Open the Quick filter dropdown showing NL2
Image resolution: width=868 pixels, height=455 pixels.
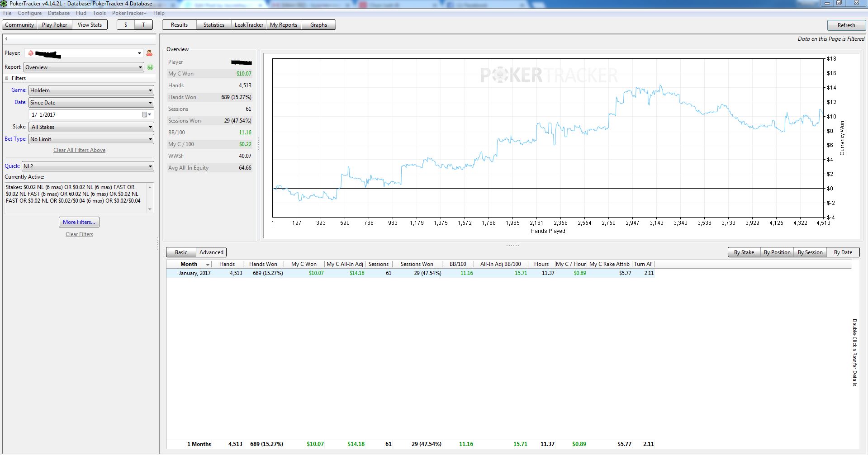click(88, 166)
